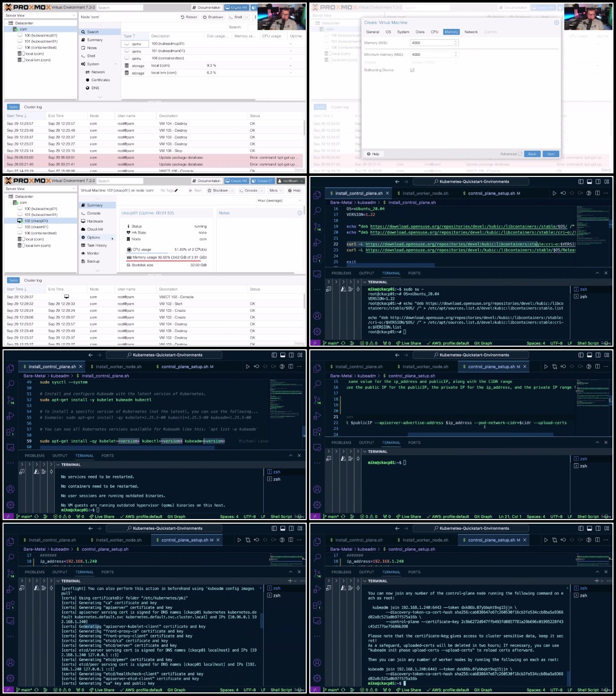The width and height of the screenshot is (616, 696).
Task: Open the root@pam user menu
Action: point(291,181)
